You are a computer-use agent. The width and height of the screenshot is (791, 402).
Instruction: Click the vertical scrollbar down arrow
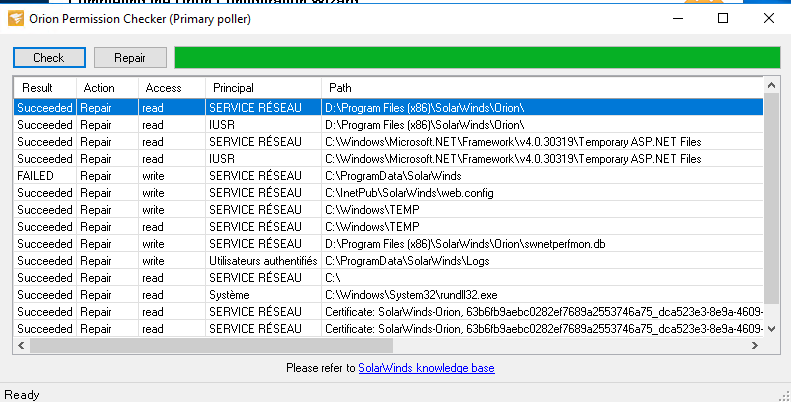771,329
